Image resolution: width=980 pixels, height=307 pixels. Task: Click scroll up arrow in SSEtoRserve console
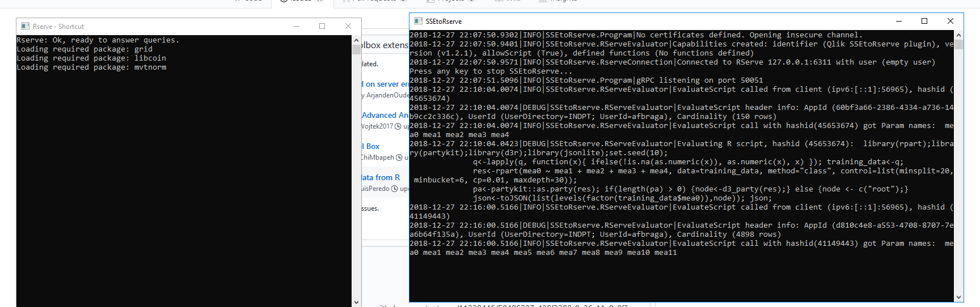pyautogui.click(x=959, y=35)
